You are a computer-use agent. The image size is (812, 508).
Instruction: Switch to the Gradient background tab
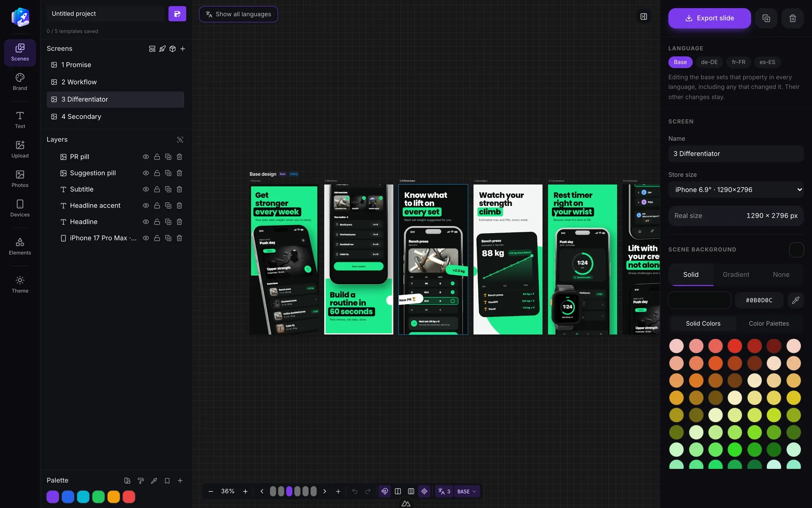736,275
